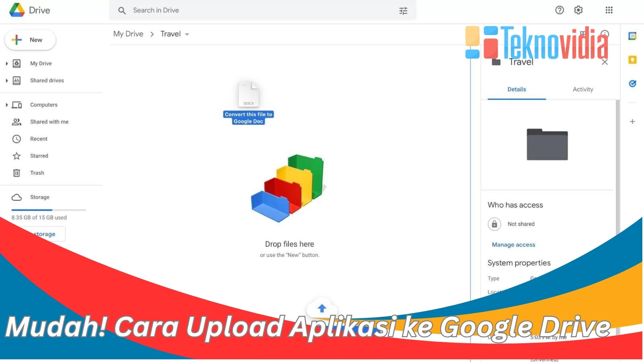This screenshot has height=362, width=644.
Task: Switch to the Activity tab
Action: 583,89
